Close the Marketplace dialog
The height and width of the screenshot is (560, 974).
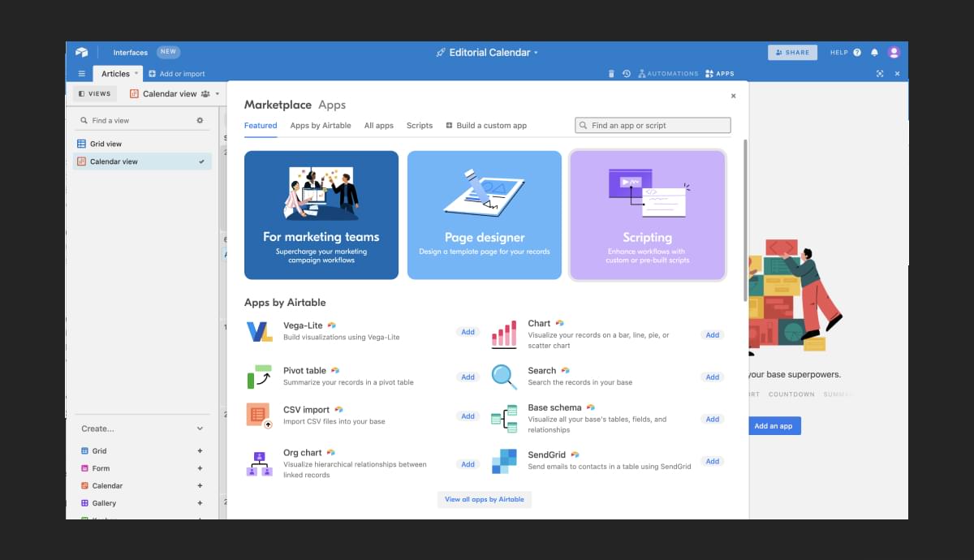[x=733, y=96]
